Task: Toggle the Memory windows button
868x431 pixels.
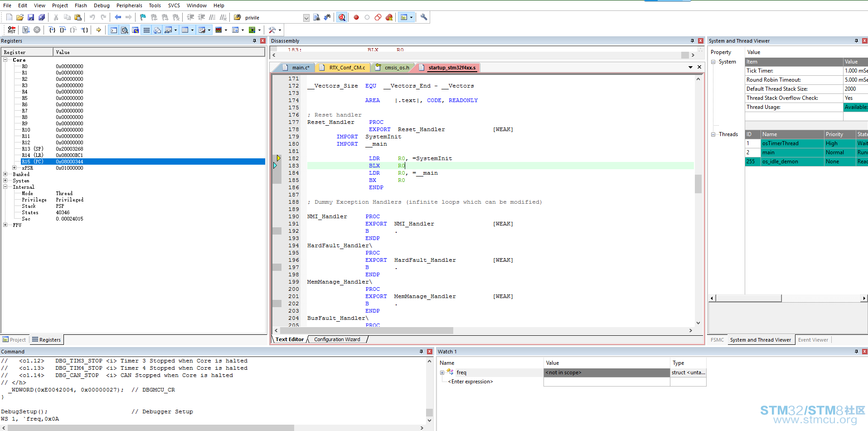Action: tap(185, 30)
